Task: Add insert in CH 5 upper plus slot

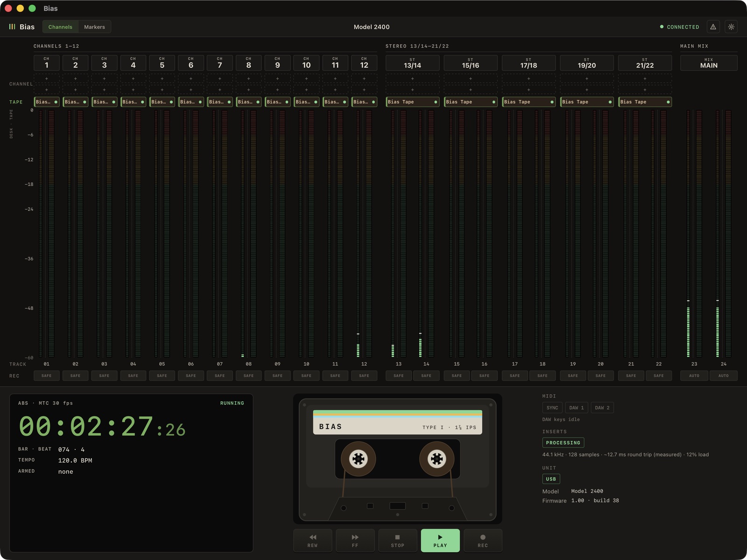Action: [x=162, y=78]
